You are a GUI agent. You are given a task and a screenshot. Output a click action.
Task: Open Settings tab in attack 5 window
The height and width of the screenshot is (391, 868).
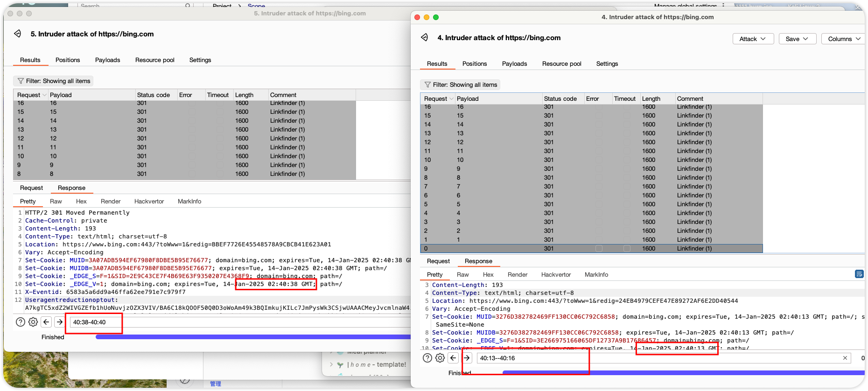[x=200, y=60]
